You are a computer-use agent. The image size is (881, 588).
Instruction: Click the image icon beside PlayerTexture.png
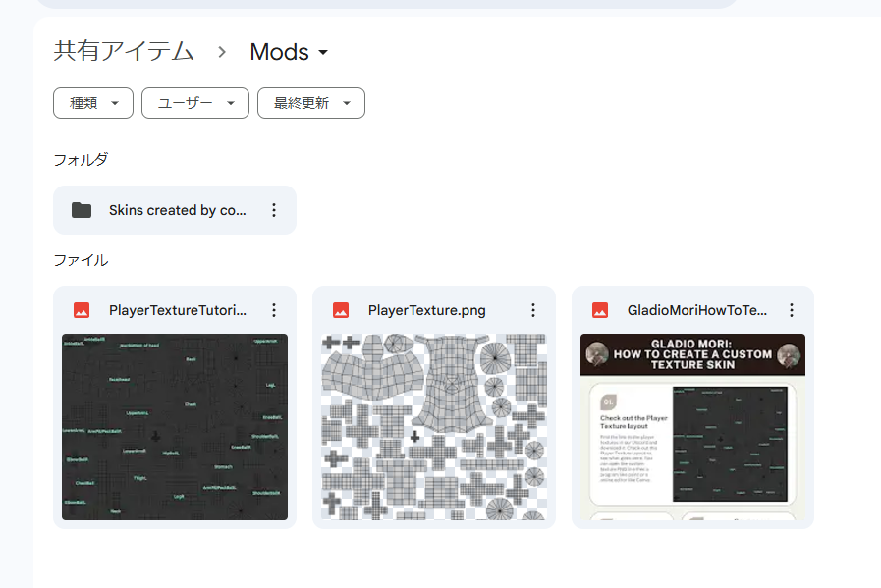point(341,310)
